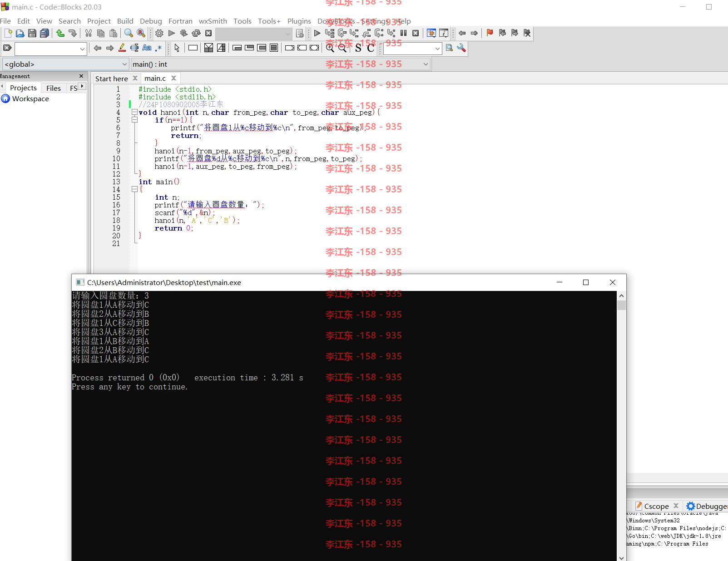Toggle comment view C button

click(x=371, y=48)
